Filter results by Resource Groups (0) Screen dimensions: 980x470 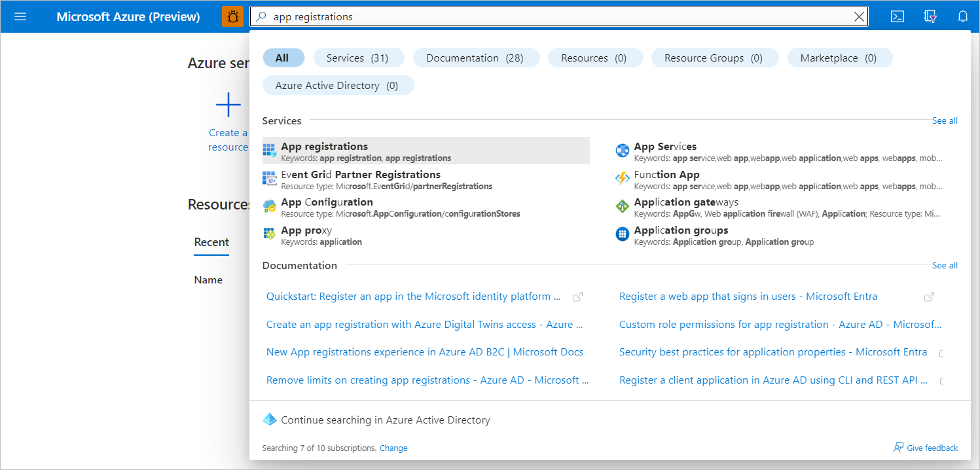[715, 58]
